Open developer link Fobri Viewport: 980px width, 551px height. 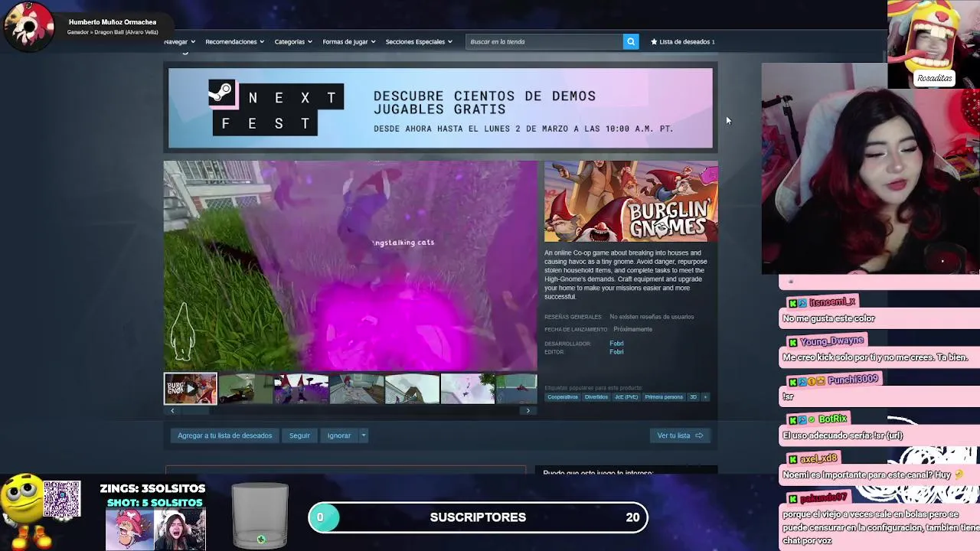coord(616,344)
